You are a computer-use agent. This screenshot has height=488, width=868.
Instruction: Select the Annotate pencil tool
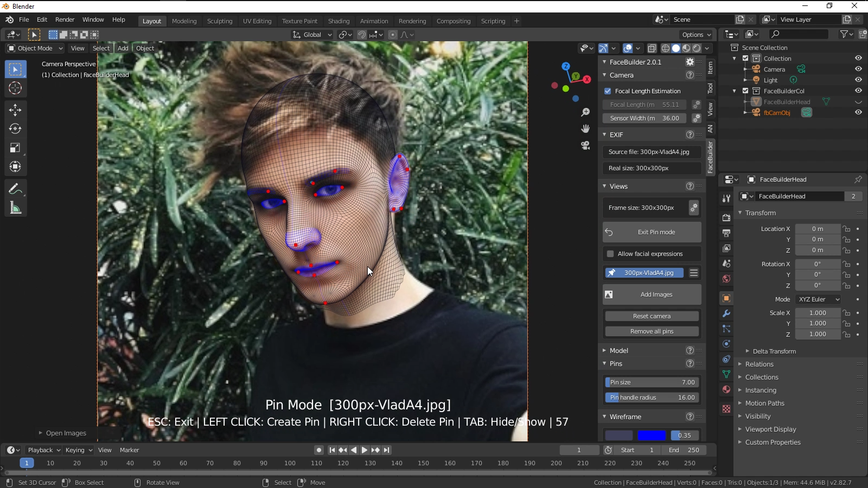point(15,189)
